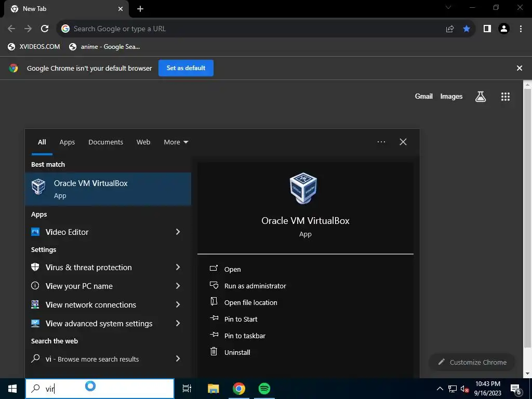Expand the vi web search arrow
Image resolution: width=532 pixels, height=399 pixels.
(178, 358)
